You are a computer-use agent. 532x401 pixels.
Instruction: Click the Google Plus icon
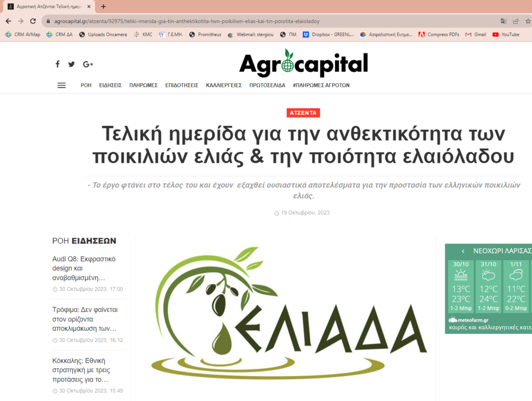click(x=88, y=64)
